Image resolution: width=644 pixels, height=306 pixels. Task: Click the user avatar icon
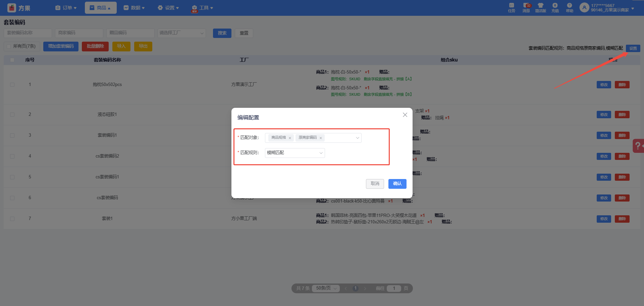(584, 7)
